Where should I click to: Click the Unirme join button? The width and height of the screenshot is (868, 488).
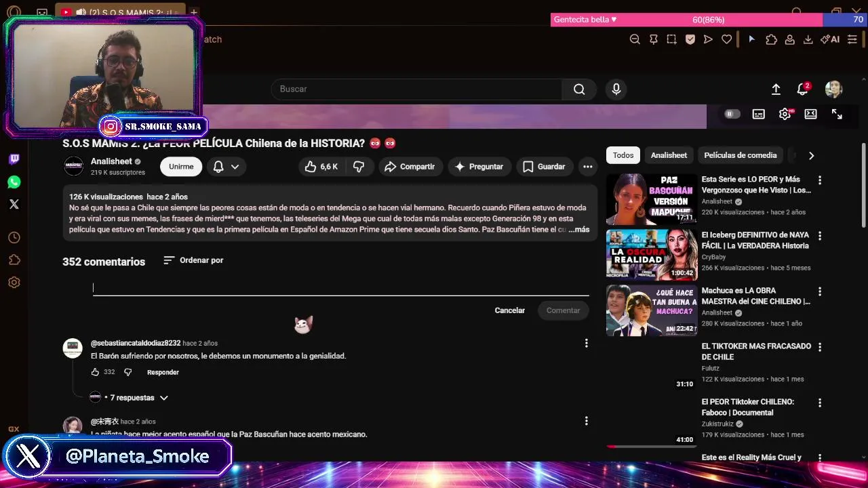point(181,167)
